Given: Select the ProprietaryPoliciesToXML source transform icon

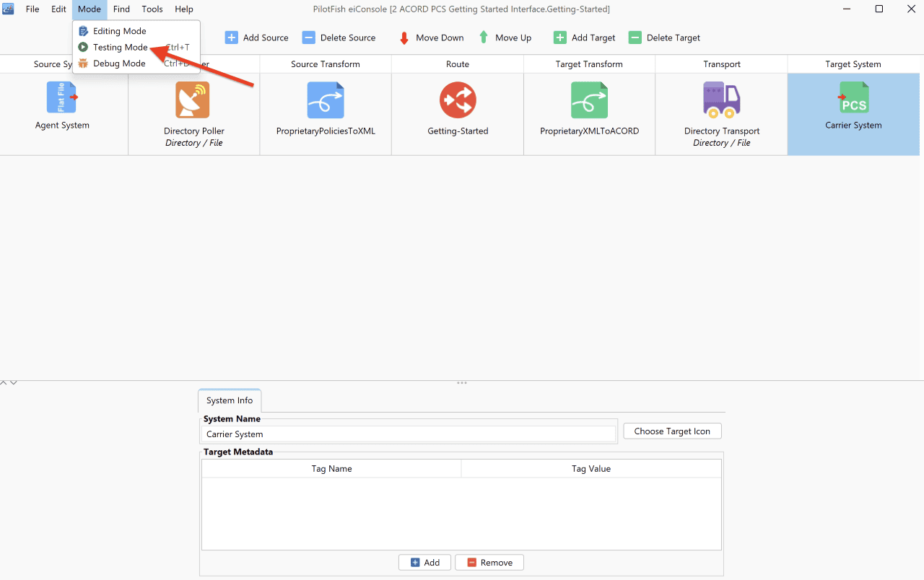Looking at the screenshot, I should pos(326,100).
